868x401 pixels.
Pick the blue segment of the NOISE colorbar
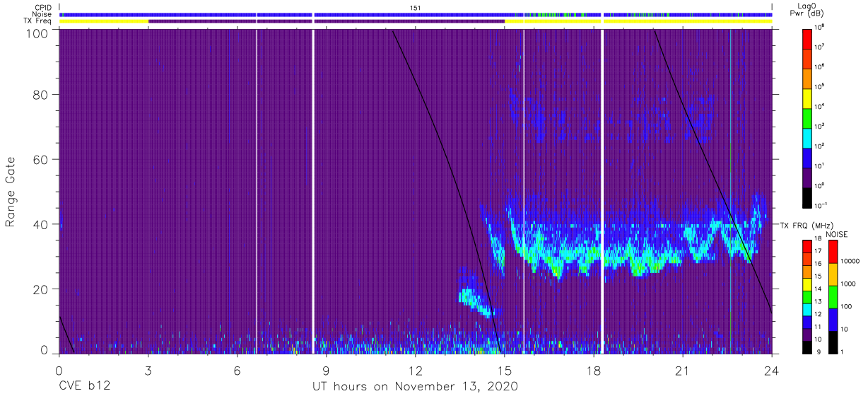tap(834, 320)
